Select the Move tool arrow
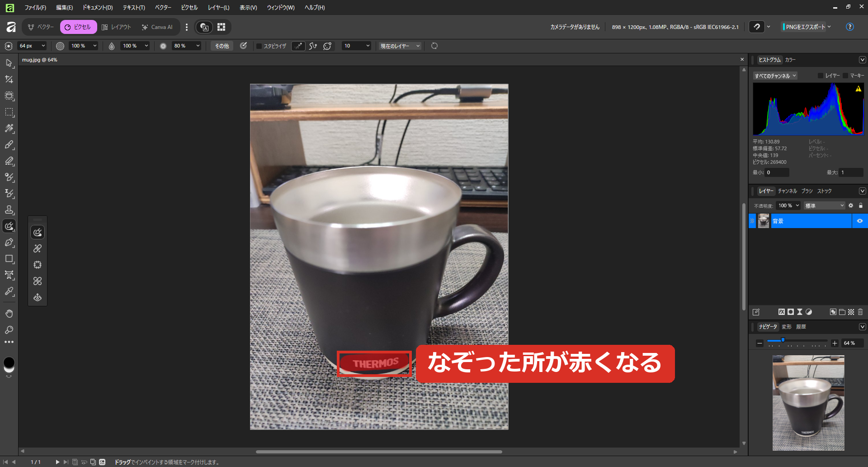Screen dimensions: 868x467 [x=9, y=63]
